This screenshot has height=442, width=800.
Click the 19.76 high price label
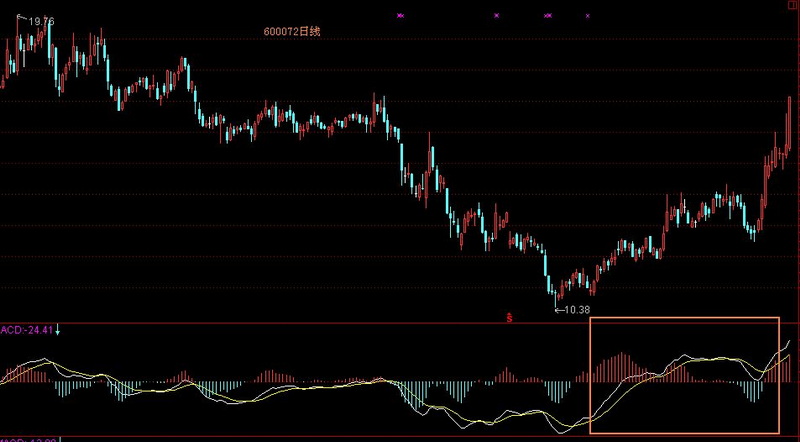tap(41, 21)
